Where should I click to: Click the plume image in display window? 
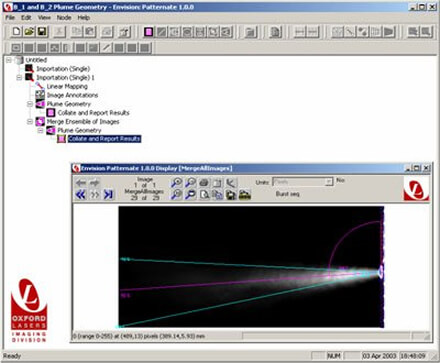click(251, 267)
